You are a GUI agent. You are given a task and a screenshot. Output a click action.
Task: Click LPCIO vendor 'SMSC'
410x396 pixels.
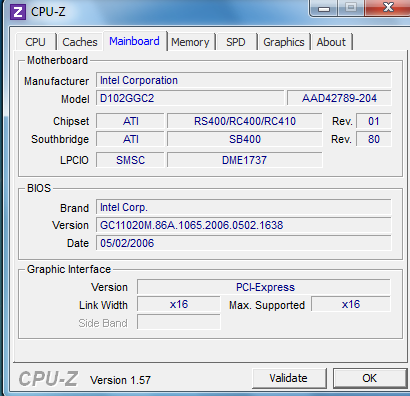[x=130, y=160]
